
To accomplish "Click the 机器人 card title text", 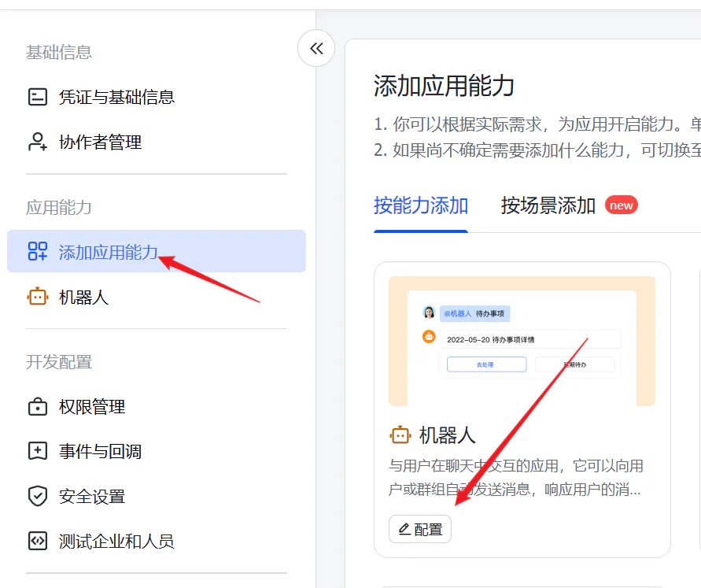I will click(447, 435).
